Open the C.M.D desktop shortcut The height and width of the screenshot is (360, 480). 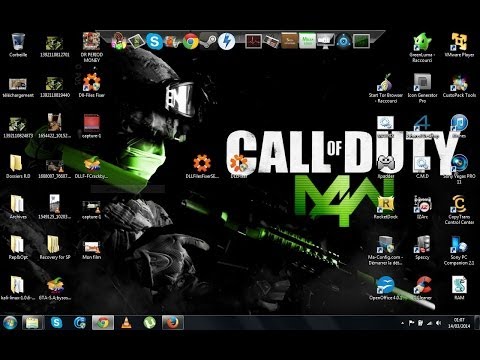pos(422,166)
